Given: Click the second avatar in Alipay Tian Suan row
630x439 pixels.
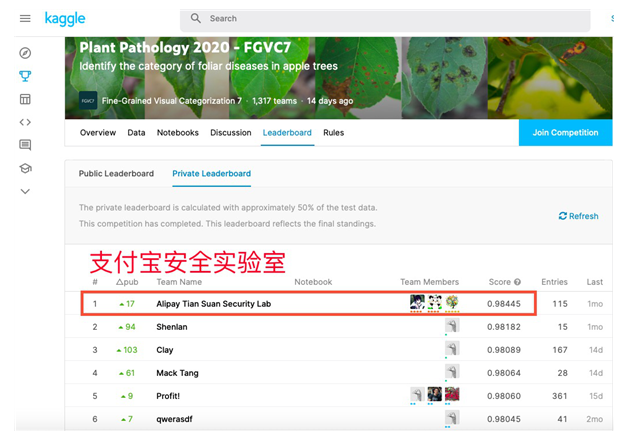Looking at the screenshot, I should click(x=434, y=302).
